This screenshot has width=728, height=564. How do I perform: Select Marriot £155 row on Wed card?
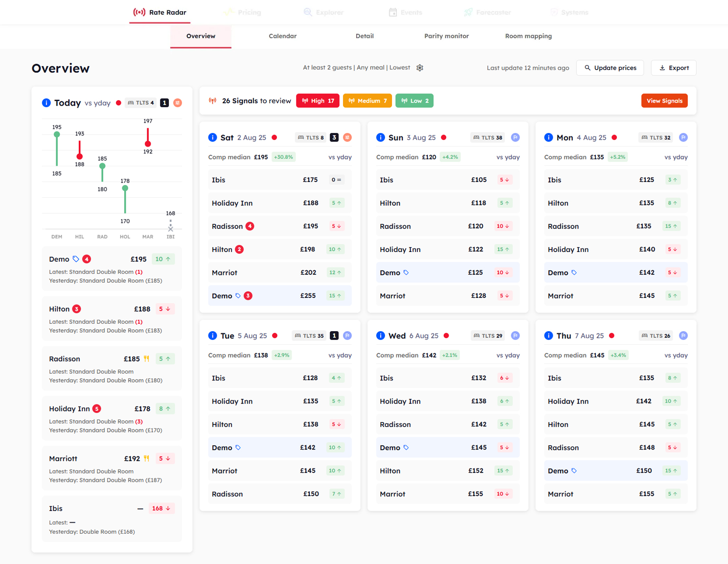point(448,494)
